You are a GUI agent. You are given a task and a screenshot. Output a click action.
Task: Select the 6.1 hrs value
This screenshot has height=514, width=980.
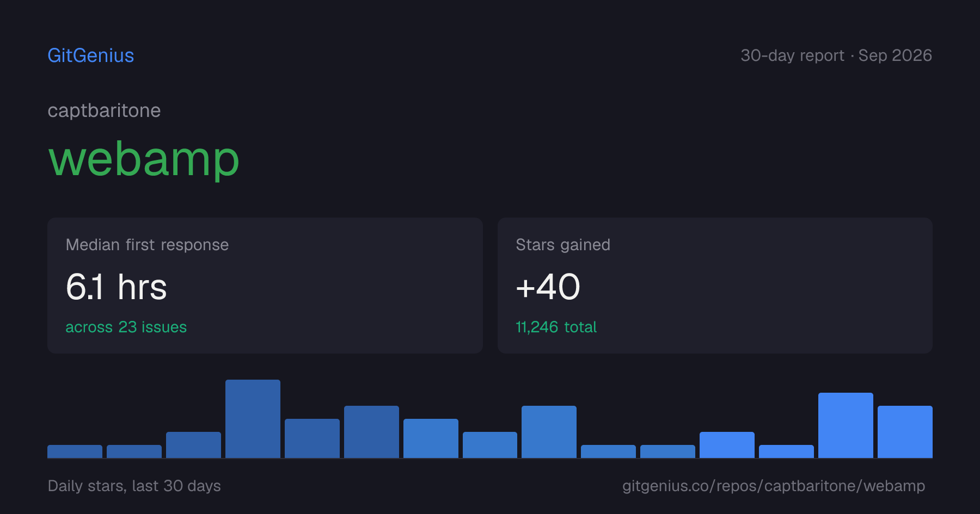pos(117,287)
